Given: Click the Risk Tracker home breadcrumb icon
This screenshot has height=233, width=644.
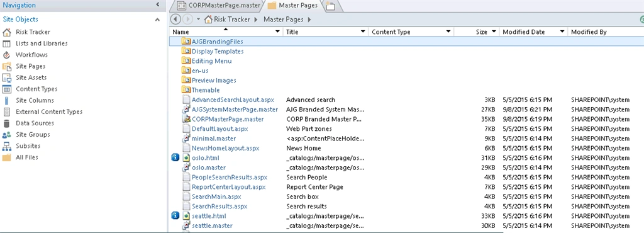Looking at the screenshot, I should 208,20.
